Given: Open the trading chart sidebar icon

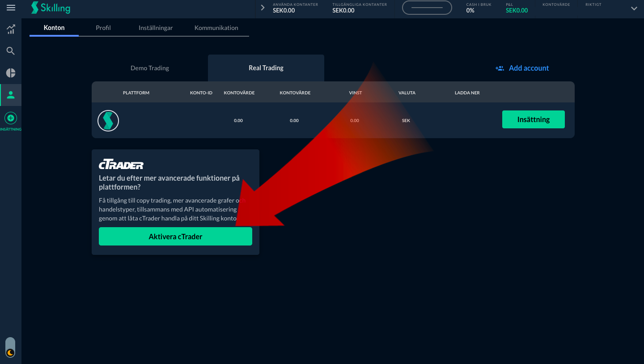Looking at the screenshot, I should point(11,30).
